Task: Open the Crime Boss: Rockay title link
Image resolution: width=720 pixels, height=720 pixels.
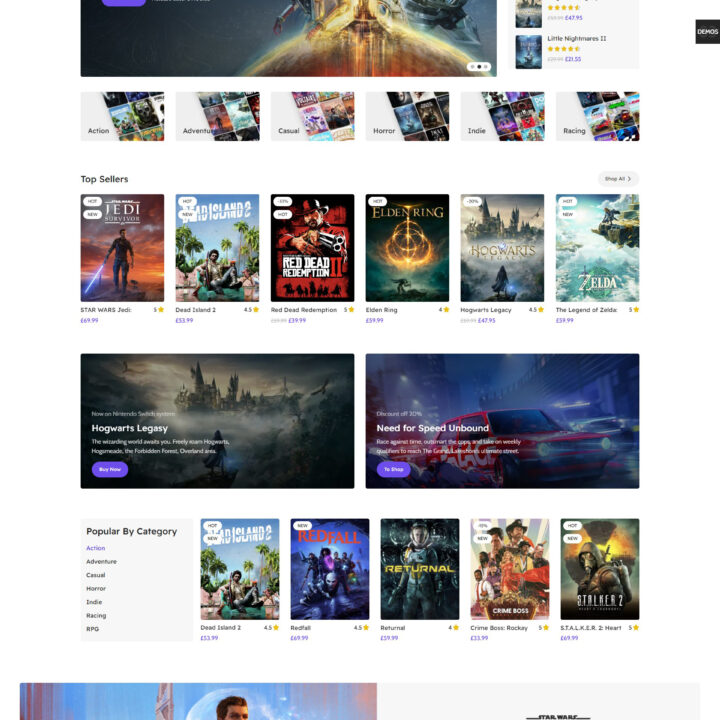Action: coord(499,628)
